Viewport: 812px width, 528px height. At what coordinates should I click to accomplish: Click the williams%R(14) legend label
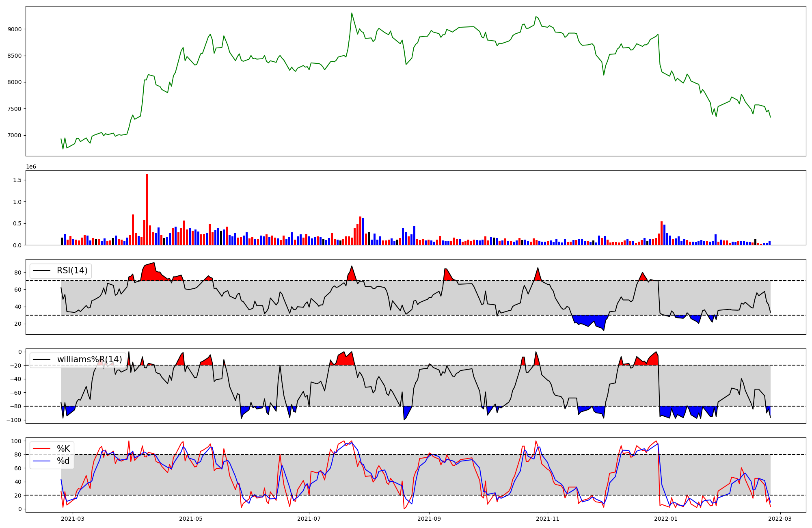click(x=89, y=359)
